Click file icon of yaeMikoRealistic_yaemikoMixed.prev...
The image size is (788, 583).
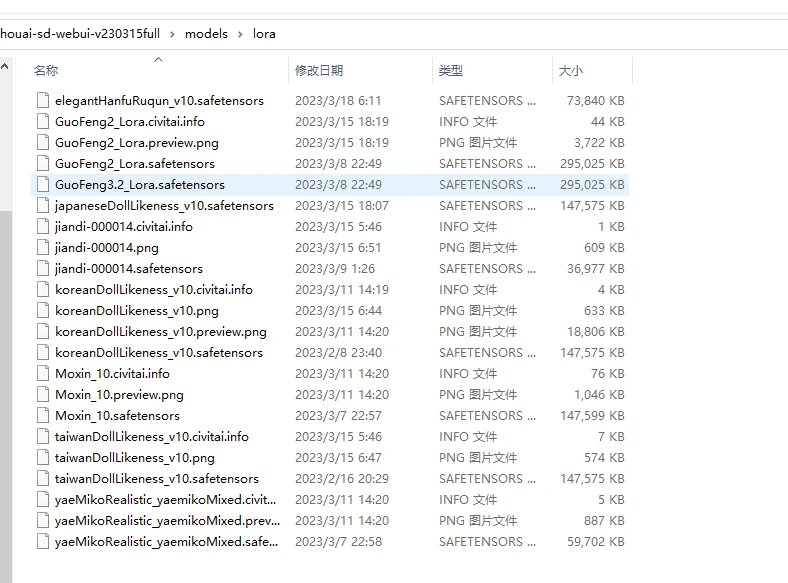click(x=43, y=521)
